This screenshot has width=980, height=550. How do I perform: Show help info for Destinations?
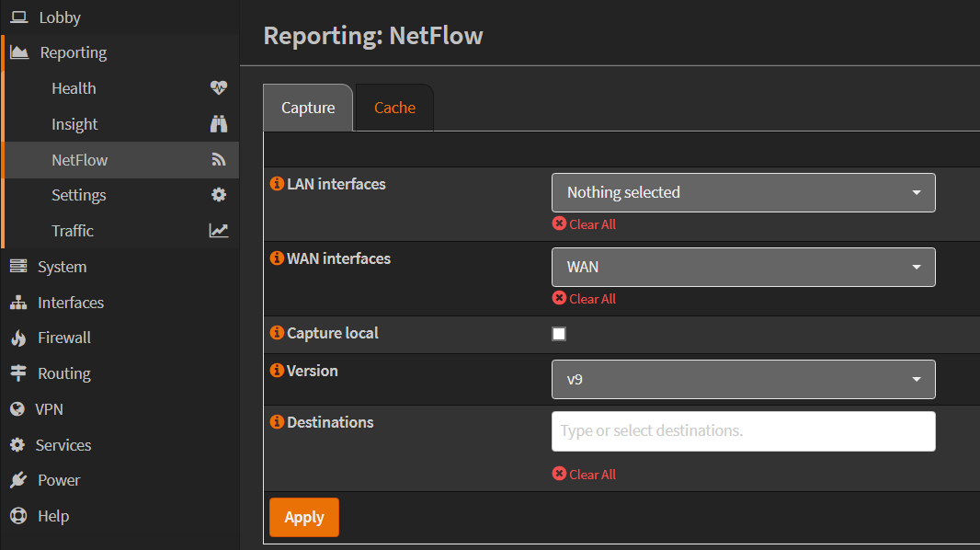tap(276, 422)
